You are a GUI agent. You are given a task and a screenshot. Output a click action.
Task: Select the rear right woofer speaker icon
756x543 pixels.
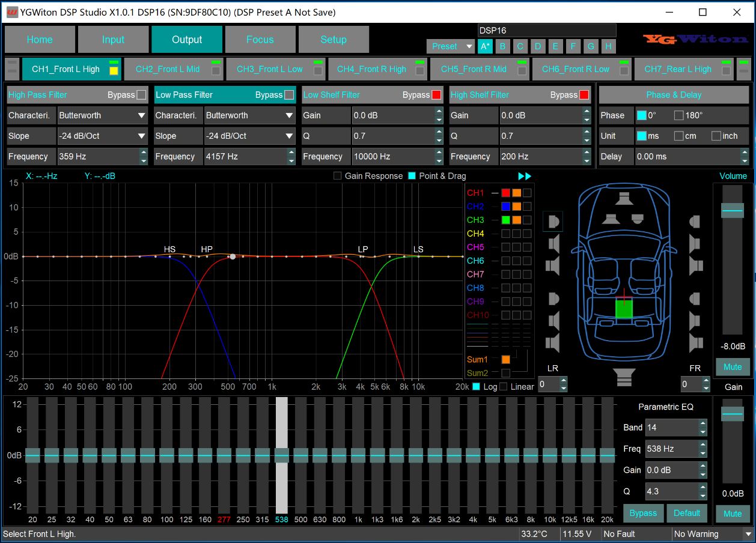pos(696,342)
